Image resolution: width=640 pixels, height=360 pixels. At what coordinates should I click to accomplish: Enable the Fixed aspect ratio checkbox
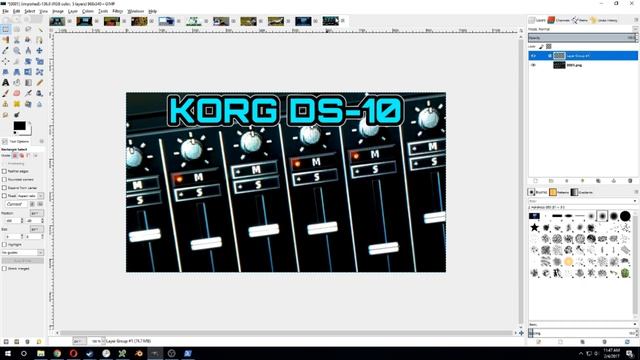(x=4, y=196)
